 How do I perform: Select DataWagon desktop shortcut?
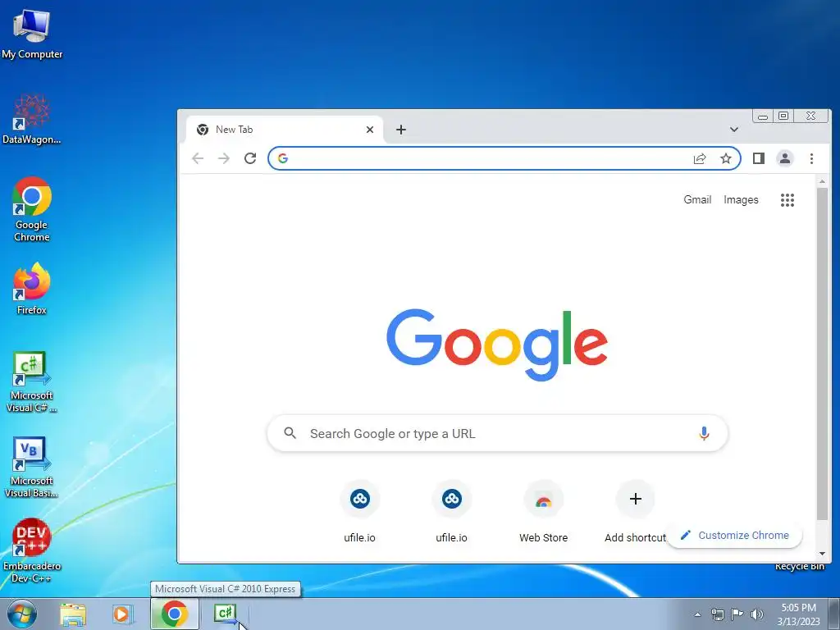32,119
